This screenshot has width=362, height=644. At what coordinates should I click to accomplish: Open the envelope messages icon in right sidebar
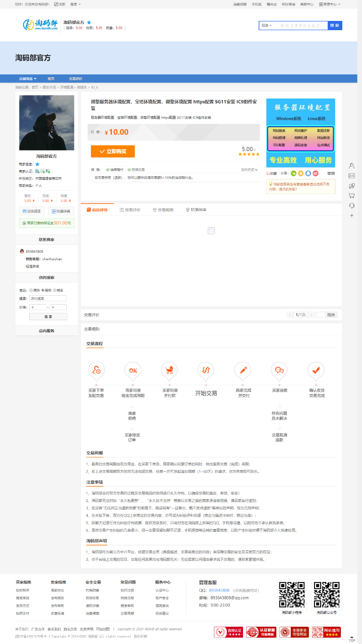(352, 176)
